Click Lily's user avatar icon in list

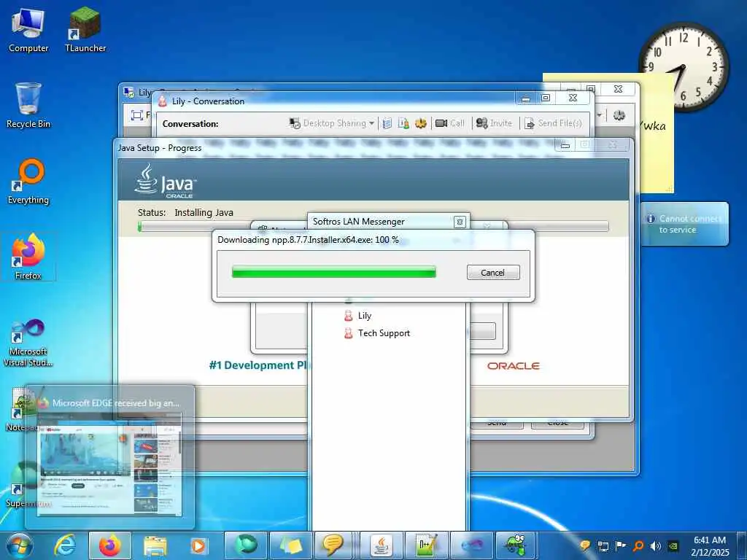(348, 315)
